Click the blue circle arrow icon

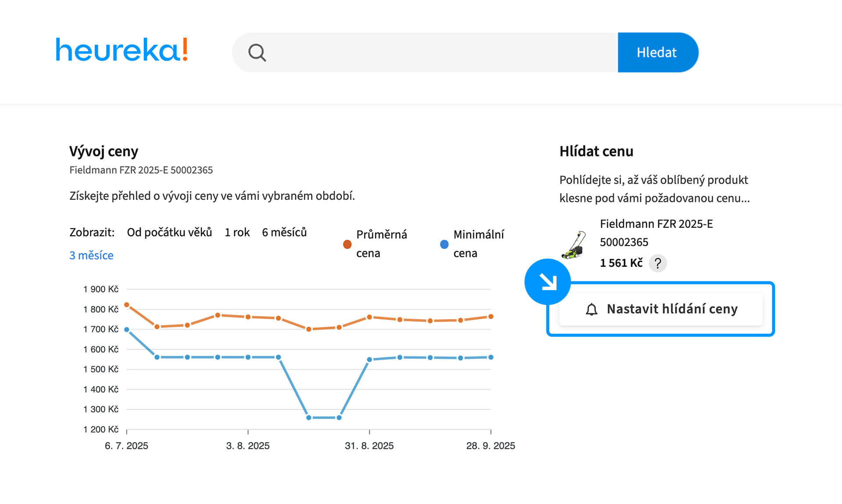point(547,282)
